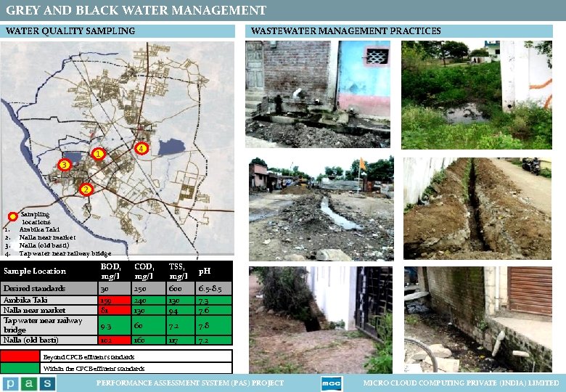The image size is (566, 392).
Task: Click Ambika Taki red BOD cell
Action: 114,300
